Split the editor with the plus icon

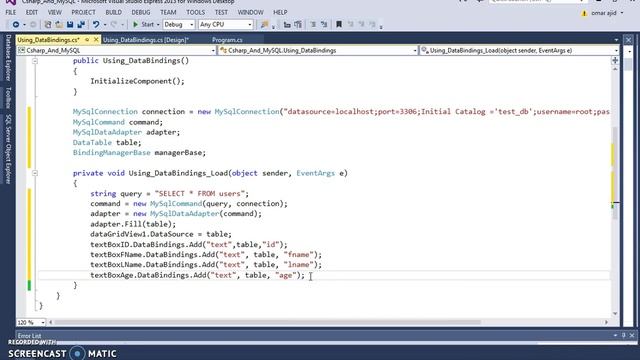point(615,60)
